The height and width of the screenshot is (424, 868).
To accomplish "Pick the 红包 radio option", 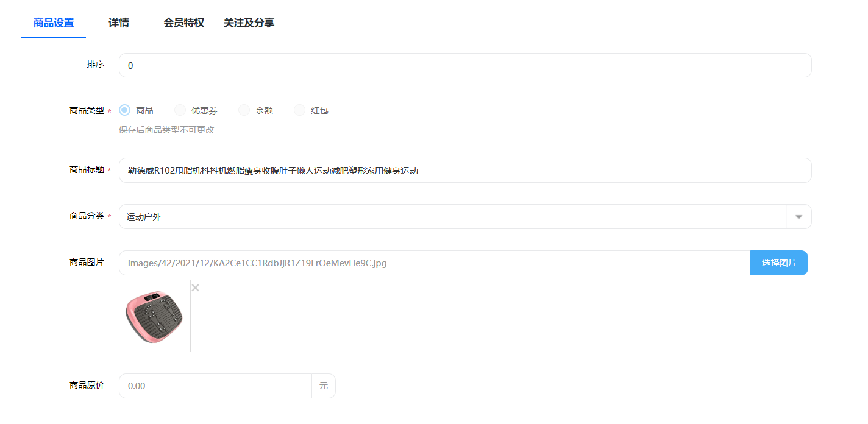I will [x=299, y=110].
